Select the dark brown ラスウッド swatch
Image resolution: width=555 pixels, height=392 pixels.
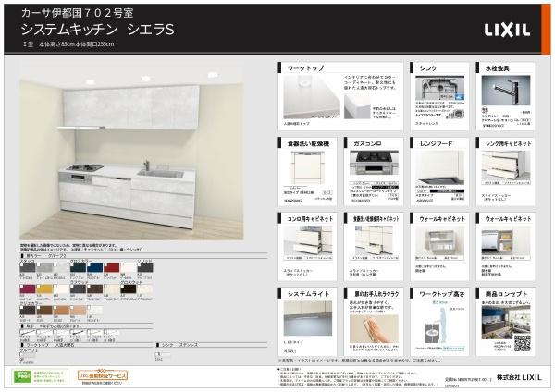[x=95, y=289]
